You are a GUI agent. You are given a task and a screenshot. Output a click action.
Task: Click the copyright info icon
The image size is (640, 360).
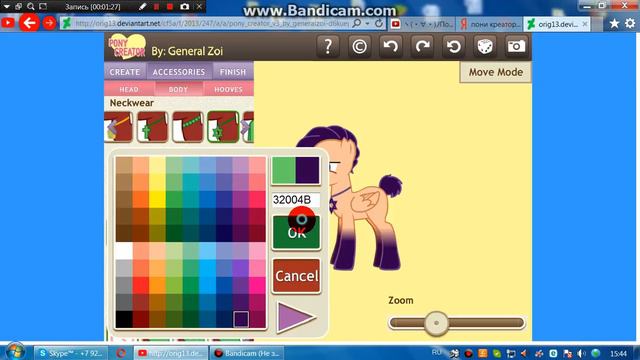(x=359, y=47)
